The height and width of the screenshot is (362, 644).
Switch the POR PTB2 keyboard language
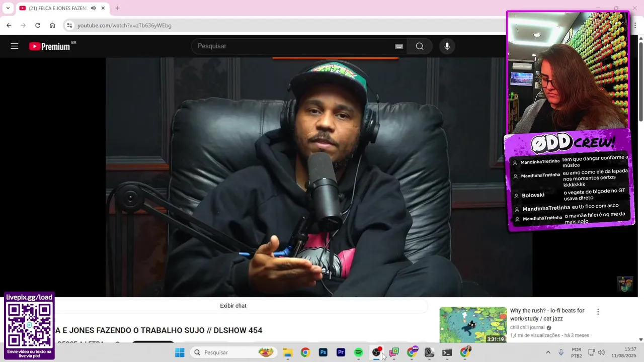pyautogui.click(x=577, y=352)
